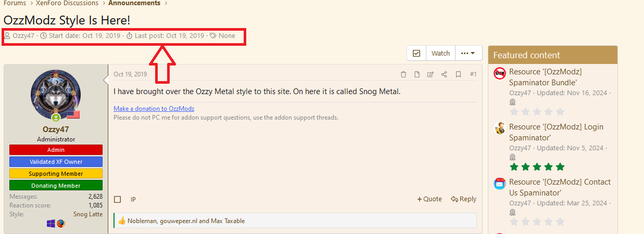Share post #1 via the share icon
This screenshot has width=644, height=234.
[x=444, y=74]
